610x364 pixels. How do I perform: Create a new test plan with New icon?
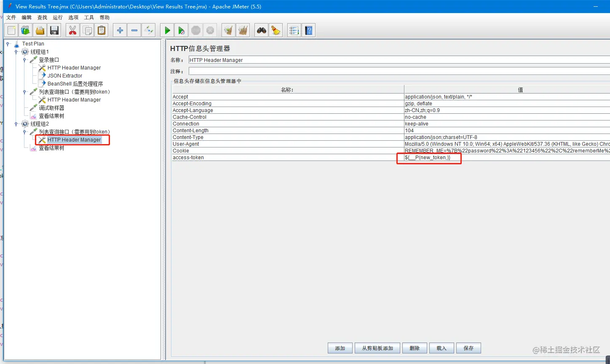11,30
